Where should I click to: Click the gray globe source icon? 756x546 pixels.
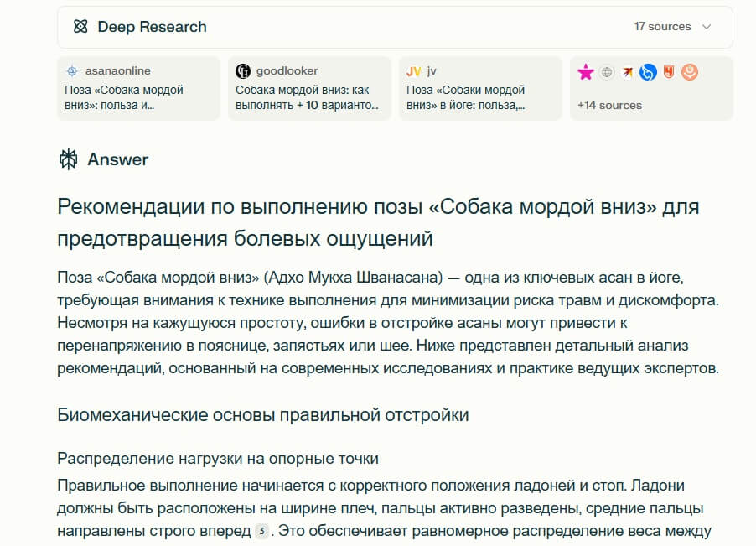(607, 73)
